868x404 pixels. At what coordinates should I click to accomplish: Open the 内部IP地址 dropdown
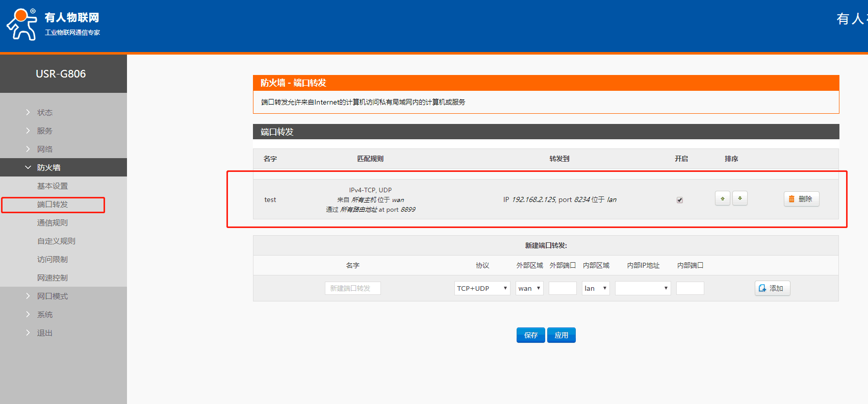click(x=642, y=288)
